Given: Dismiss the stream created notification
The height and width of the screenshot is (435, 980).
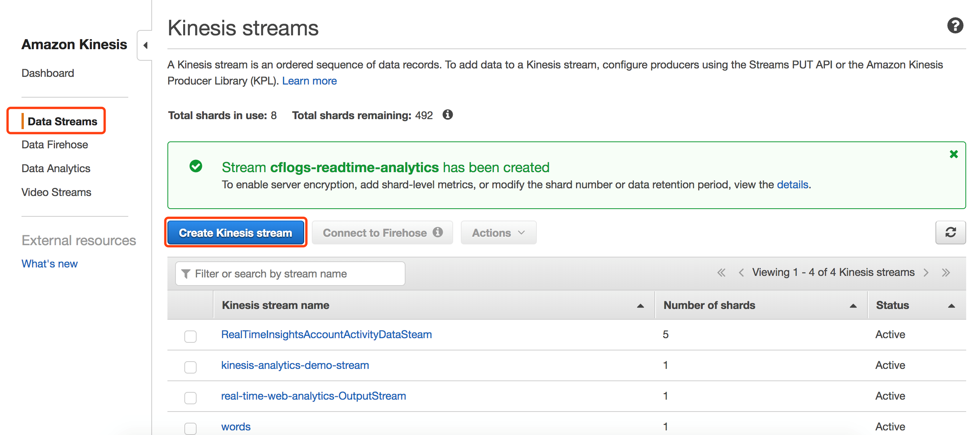Looking at the screenshot, I should (954, 154).
